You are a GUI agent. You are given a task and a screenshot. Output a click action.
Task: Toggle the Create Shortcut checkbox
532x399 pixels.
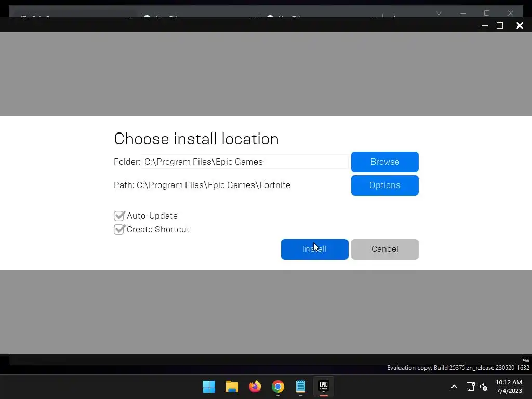tap(119, 229)
